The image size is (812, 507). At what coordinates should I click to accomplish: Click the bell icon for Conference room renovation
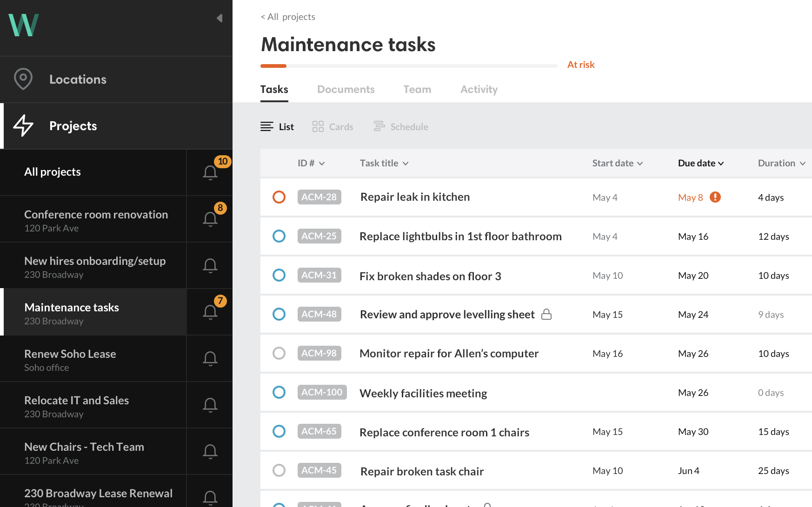pos(210,219)
